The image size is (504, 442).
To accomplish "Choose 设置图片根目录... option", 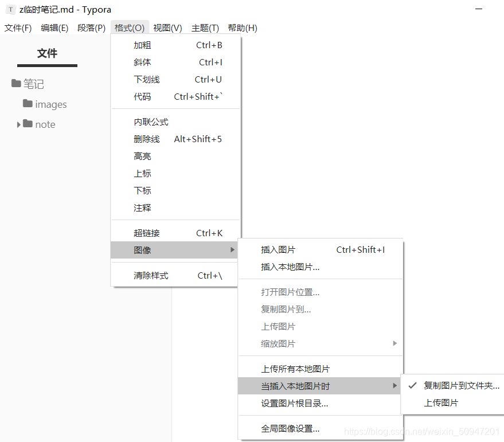I will coord(321,404).
